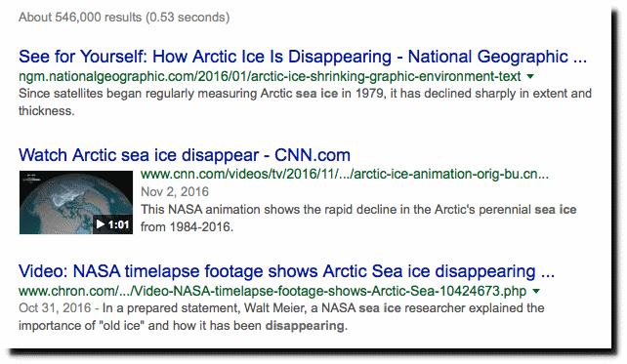The height and width of the screenshot is (364, 627).
Task: Click the Walt Meier statement snippet text
Action: [281, 317]
